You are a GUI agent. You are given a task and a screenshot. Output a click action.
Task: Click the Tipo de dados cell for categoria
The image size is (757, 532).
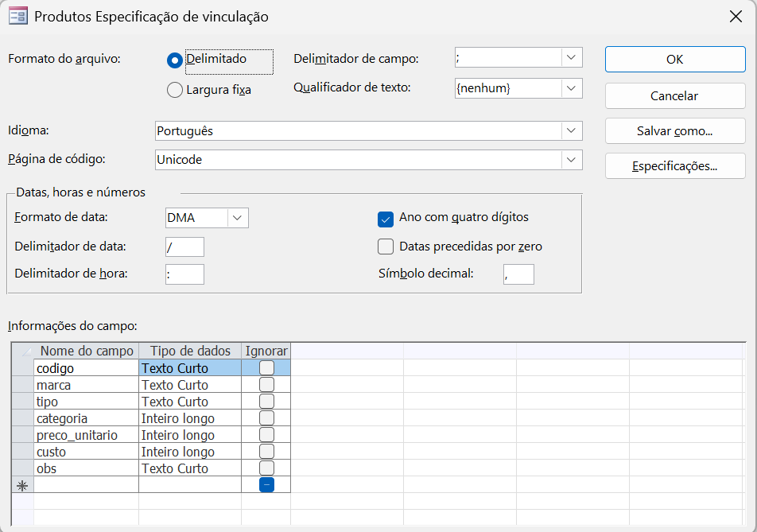(x=189, y=418)
